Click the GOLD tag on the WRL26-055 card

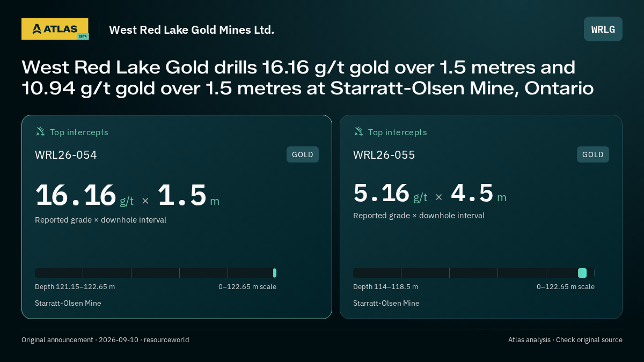coord(593,154)
